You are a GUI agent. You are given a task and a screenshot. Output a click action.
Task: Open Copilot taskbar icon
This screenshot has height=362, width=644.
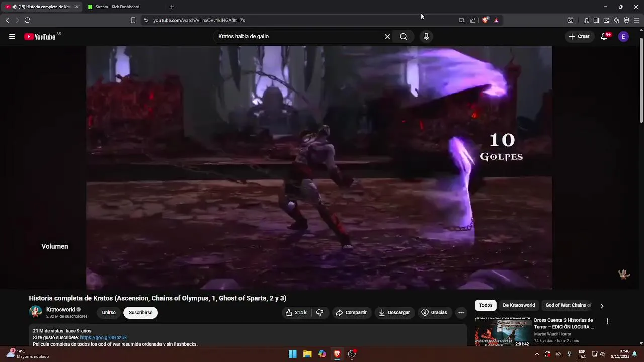click(x=322, y=354)
